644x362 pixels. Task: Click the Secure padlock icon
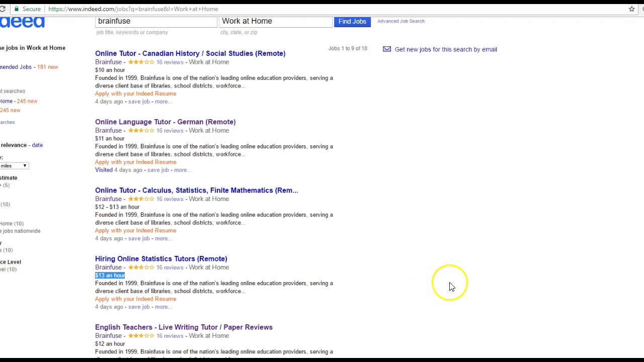point(17,9)
